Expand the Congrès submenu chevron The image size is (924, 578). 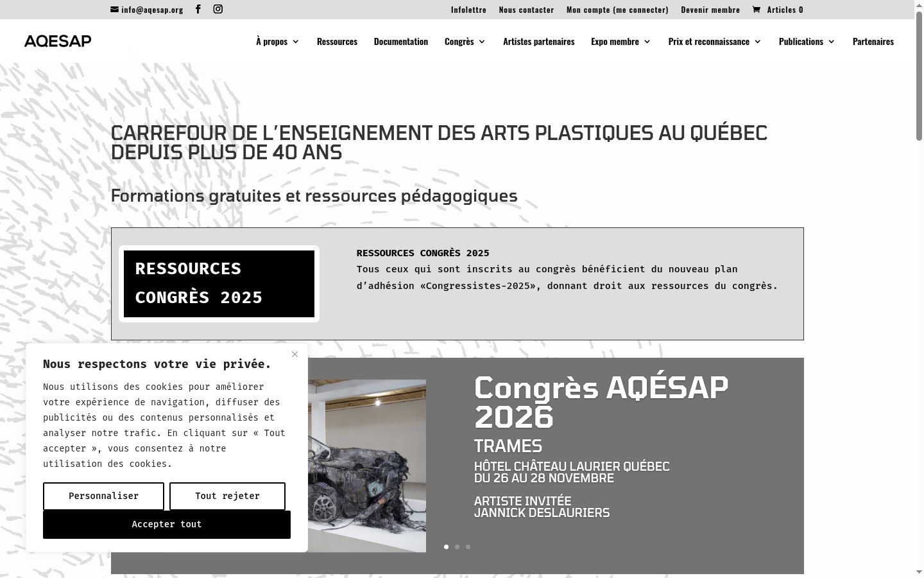[x=482, y=42]
